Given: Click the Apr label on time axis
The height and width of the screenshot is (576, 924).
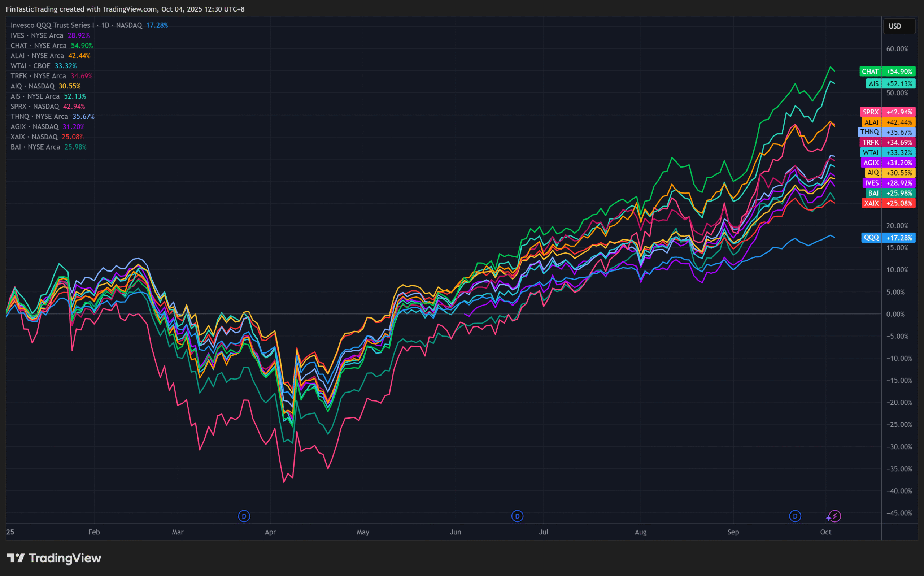Looking at the screenshot, I should (x=270, y=532).
